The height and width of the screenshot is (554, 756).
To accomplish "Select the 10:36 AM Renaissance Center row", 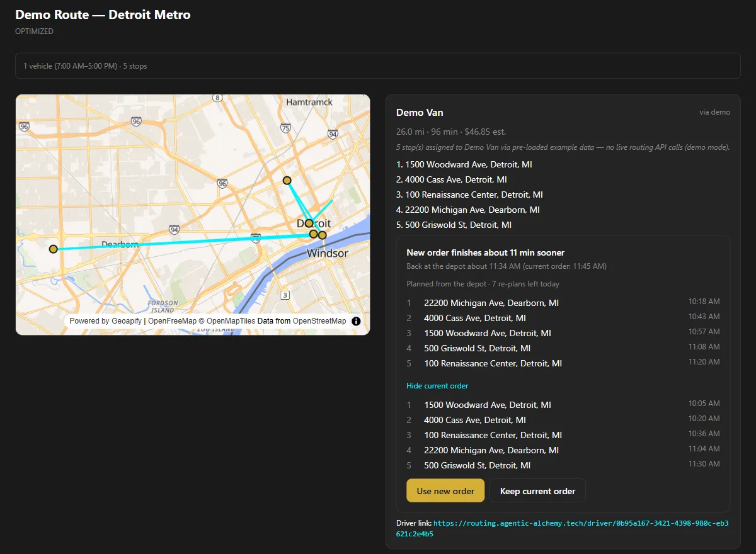I will point(563,435).
